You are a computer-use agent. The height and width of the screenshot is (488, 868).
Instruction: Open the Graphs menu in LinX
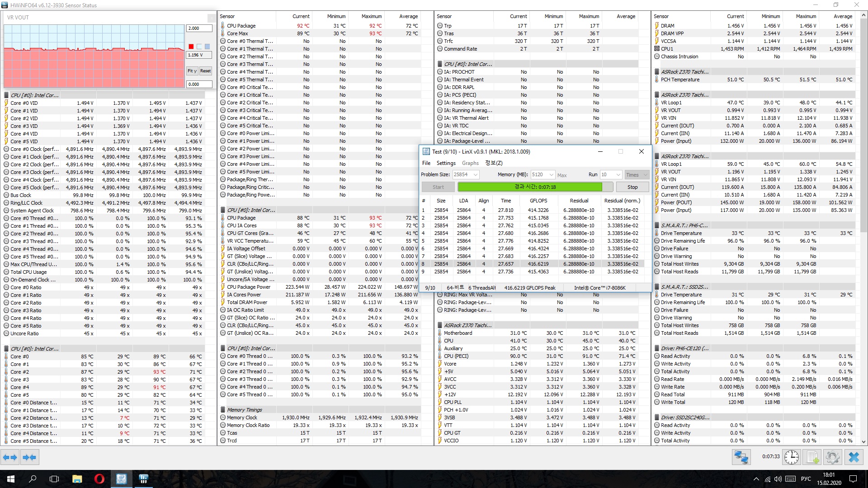(x=470, y=163)
